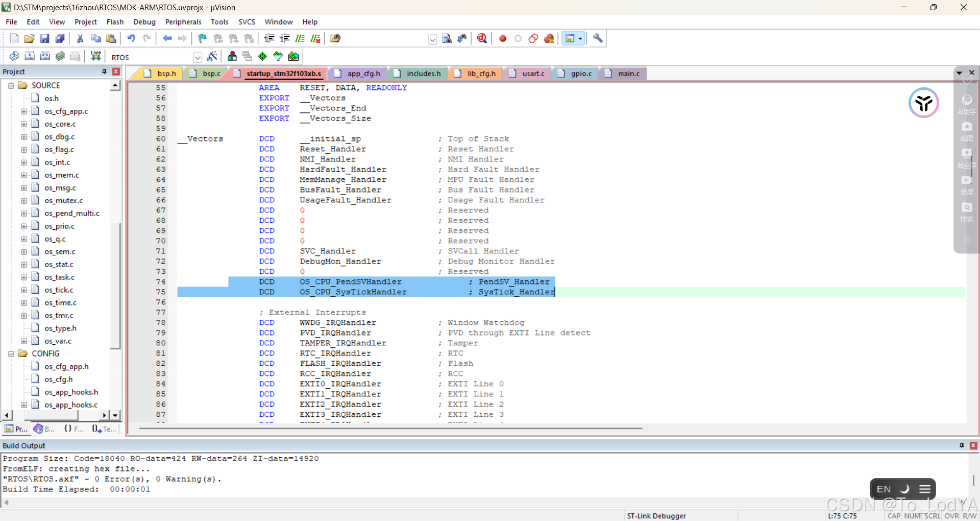
Task: Open the SVCS menu
Action: point(247,22)
